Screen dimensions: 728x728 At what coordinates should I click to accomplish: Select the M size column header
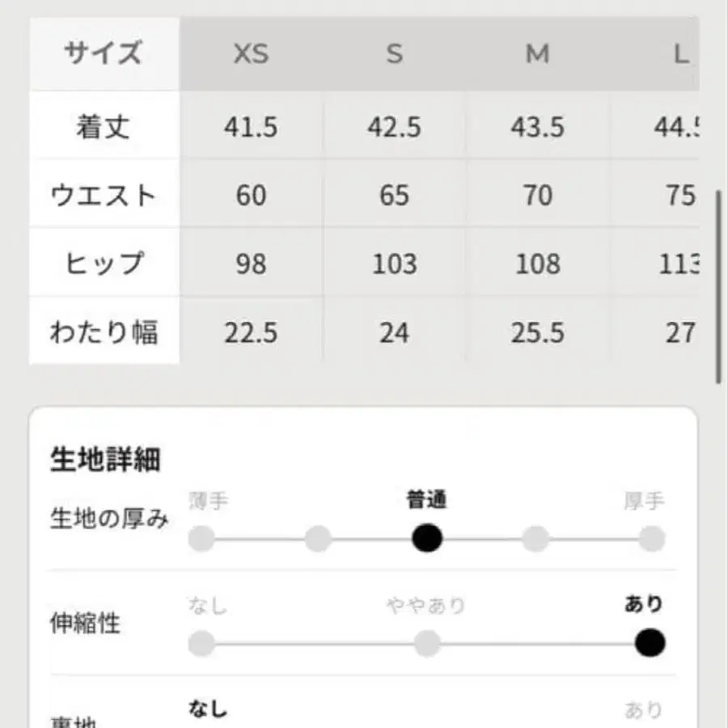(538, 53)
